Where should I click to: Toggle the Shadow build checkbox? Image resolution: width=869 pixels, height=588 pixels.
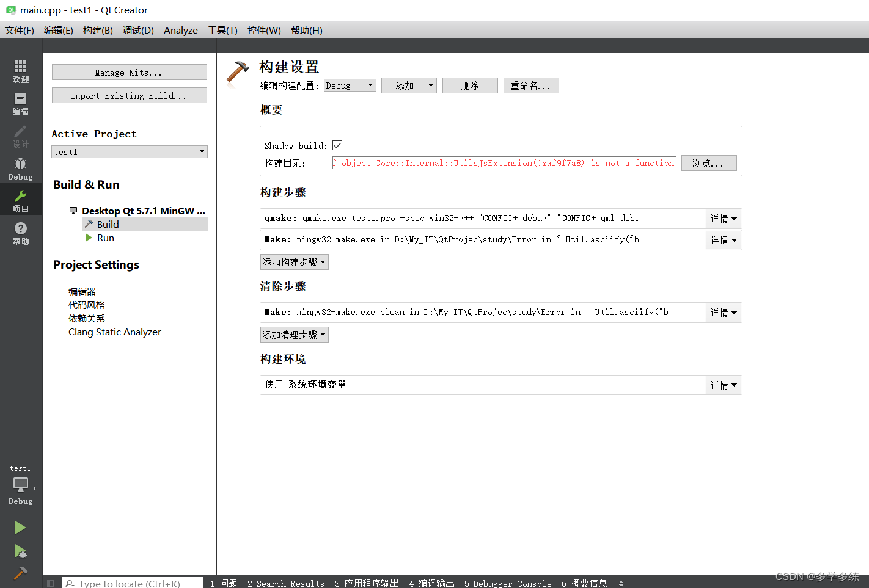(x=337, y=145)
